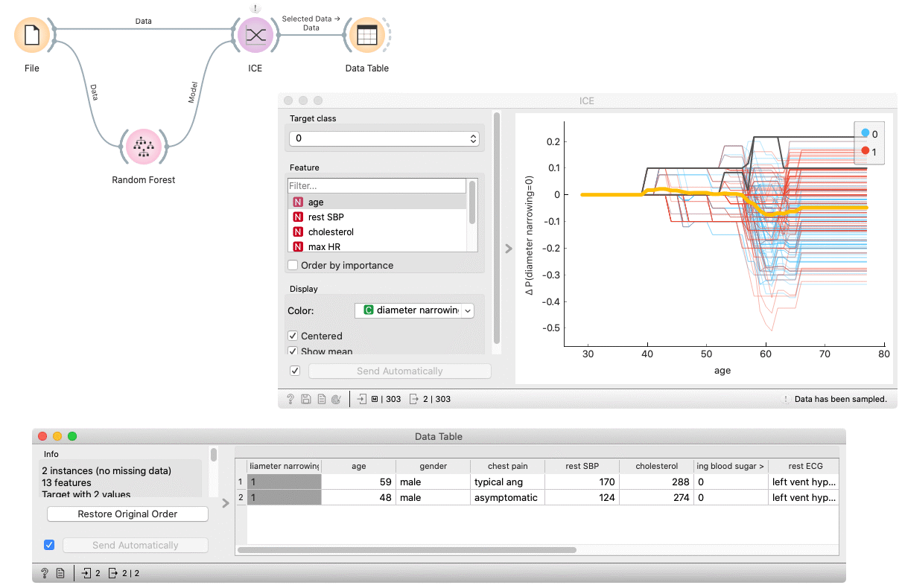This screenshot has height=588, width=902.
Task: Toggle the Centered checkbox
Action: 293,336
